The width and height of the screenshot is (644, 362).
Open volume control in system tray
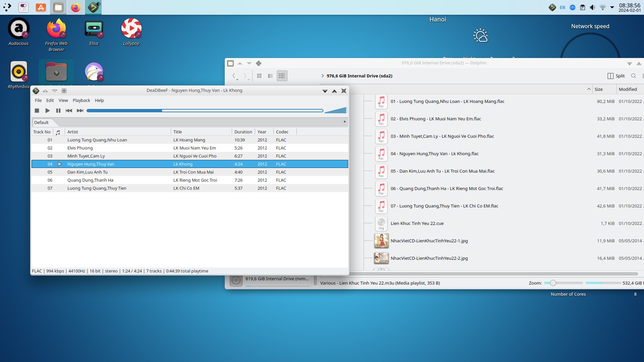pos(593,7)
